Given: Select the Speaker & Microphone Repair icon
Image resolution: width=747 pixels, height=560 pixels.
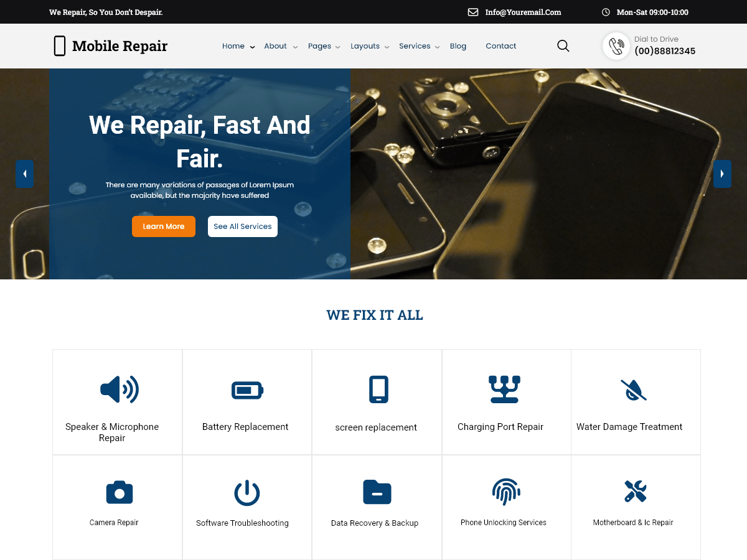Looking at the screenshot, I should tap(119, 390).
